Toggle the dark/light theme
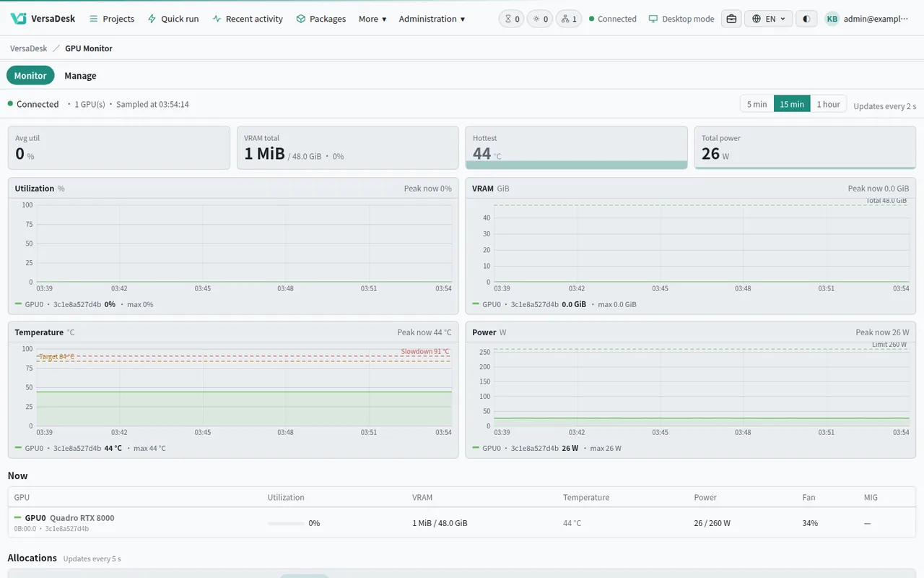924x578 pixels. coord(806,19)
